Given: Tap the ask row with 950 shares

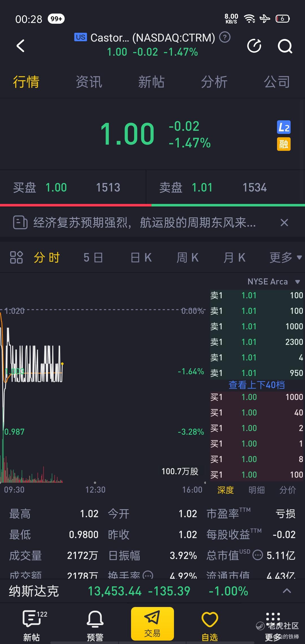Looking at the screenshot, I should (257, 373).
